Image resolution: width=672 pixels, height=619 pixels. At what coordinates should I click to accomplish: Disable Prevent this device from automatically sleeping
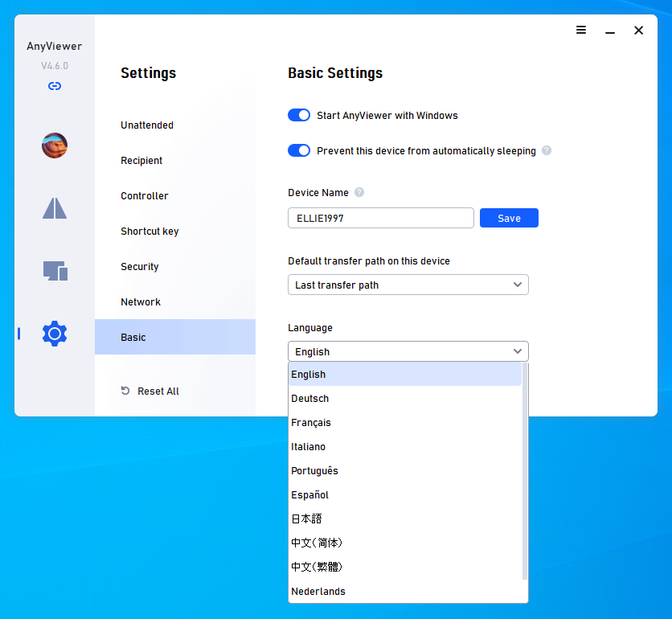tap(299, 150)
